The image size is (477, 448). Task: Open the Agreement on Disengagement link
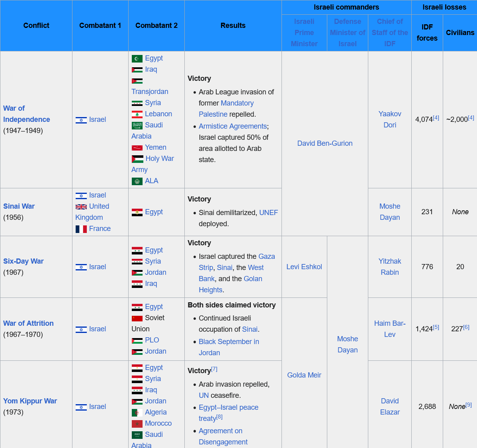tap(223, 436)
